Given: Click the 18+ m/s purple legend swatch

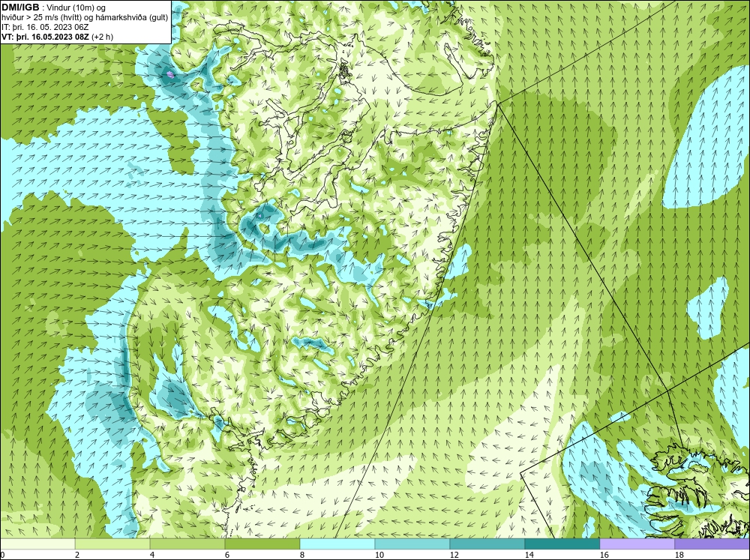Looking at the screenshot, I should [x=712, y=544].
